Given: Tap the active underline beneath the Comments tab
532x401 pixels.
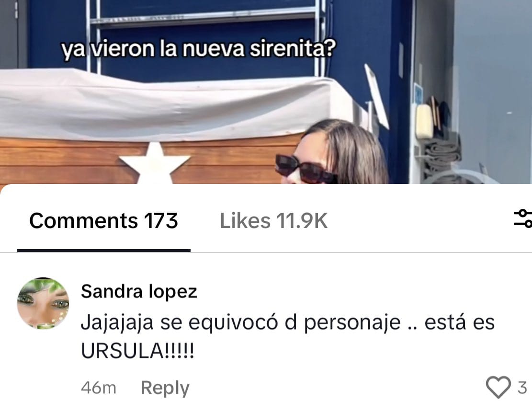Looking at the screenshot, I should click(x=104, y=251).
